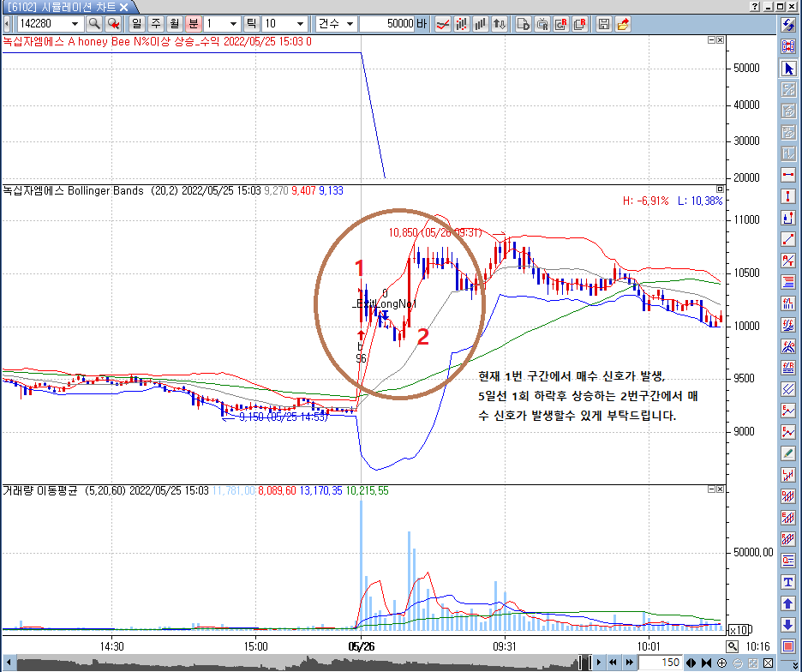The height and width of the screenshot is (672, 802).
Task: Open the 건수 count type dropdown
Action: point(350,24)
